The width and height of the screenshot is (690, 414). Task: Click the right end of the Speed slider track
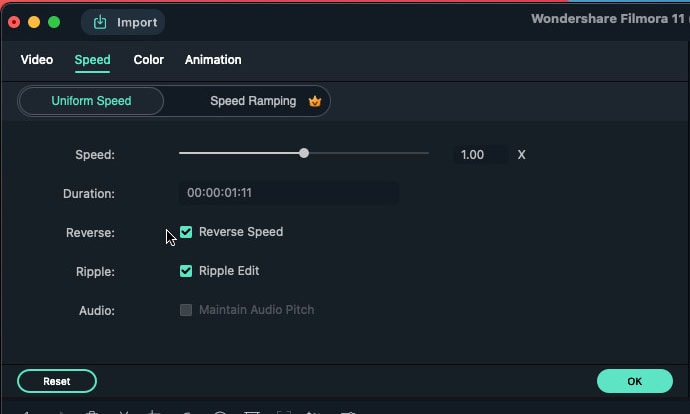[426, 154]
